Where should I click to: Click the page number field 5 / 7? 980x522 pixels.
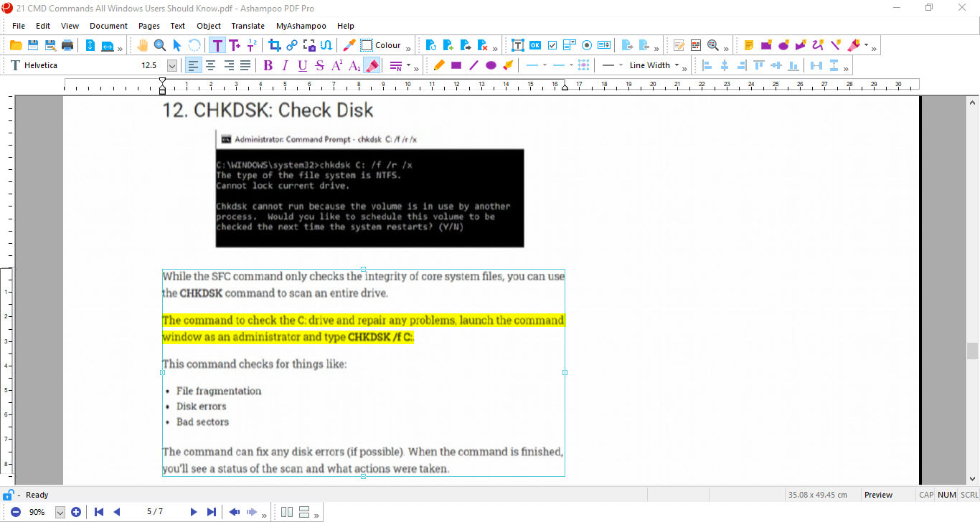[x=154, y=512]
